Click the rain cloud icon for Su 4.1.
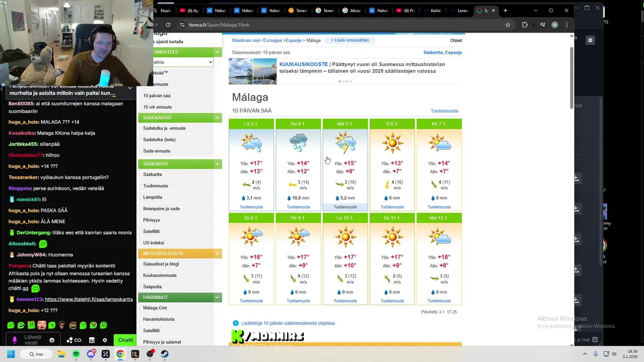 coord(298,143)
